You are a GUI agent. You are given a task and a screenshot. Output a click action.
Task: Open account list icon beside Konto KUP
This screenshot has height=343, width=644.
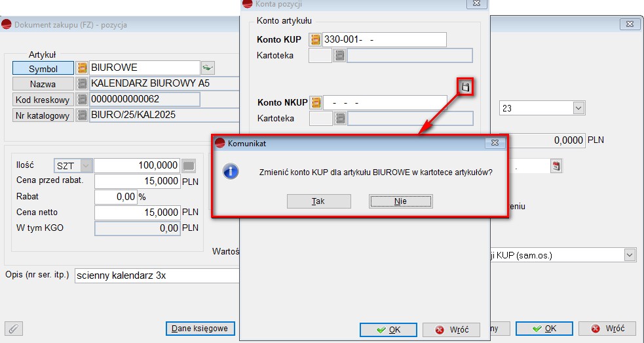315,40
